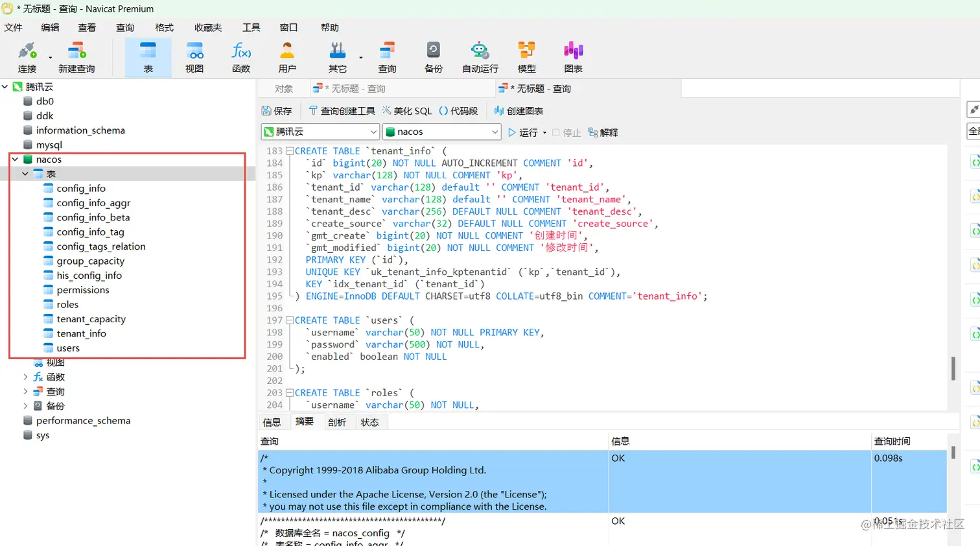Open the 工具 menu
The width and height of the screenshot is (980, 546).
tap(251, 27)
